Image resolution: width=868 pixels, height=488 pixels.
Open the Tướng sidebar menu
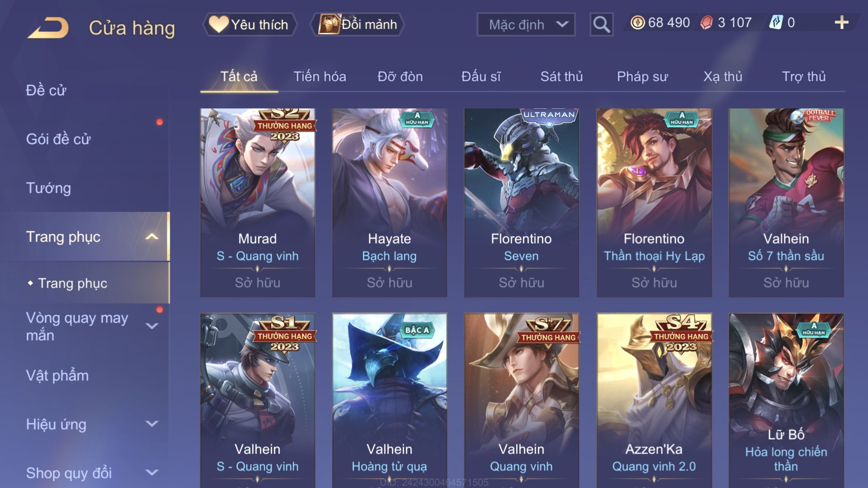pyautogui.click(x=48, y=188)
